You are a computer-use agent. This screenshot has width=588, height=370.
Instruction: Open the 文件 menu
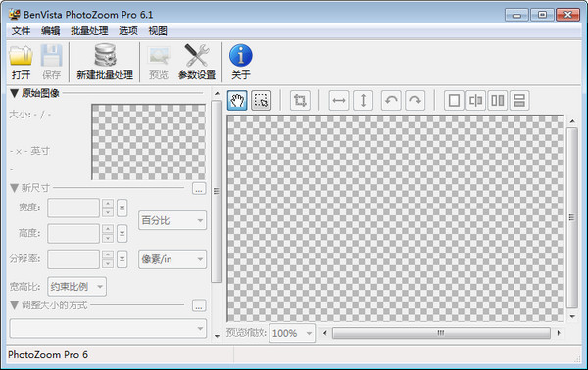(x=21, y=31)
